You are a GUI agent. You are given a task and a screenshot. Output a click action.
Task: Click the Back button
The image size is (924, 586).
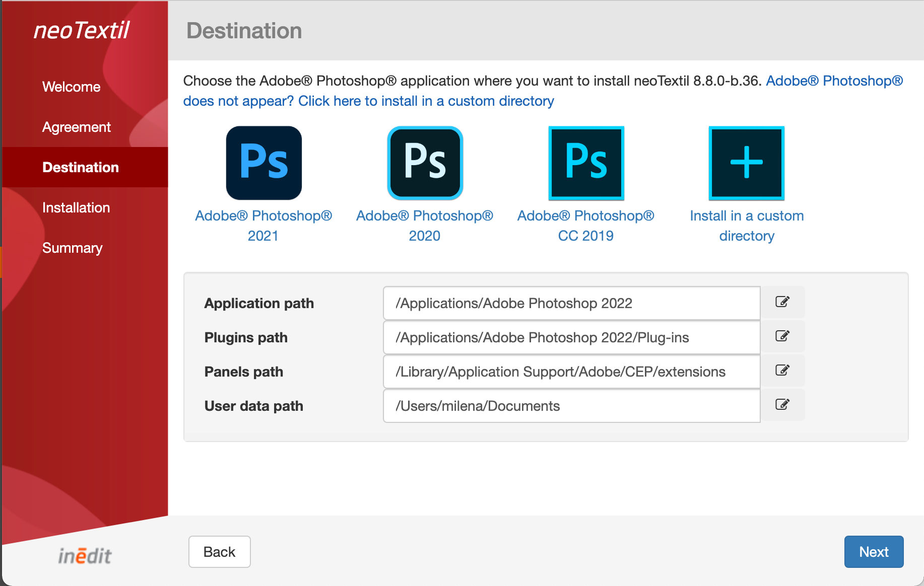point(220,552)
